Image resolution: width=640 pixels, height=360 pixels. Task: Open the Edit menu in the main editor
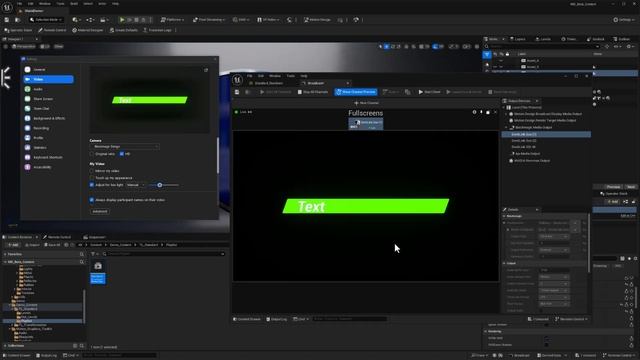pyautogui.click(x=31, y=4)
